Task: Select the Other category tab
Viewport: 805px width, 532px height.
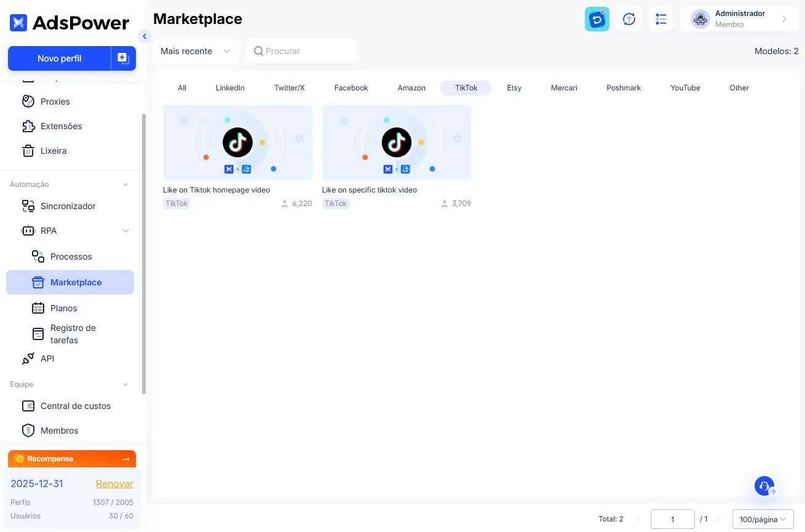Action: 739,88
